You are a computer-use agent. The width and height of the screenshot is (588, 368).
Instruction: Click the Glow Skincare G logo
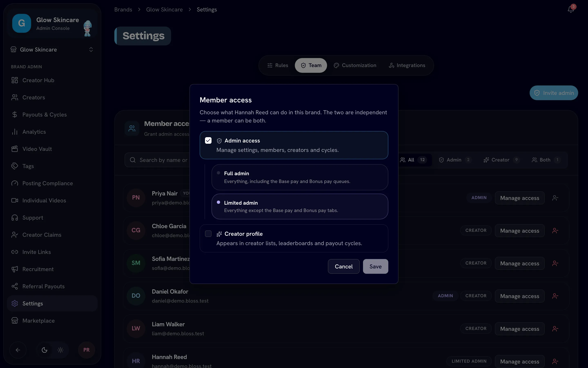coord(22,23)
